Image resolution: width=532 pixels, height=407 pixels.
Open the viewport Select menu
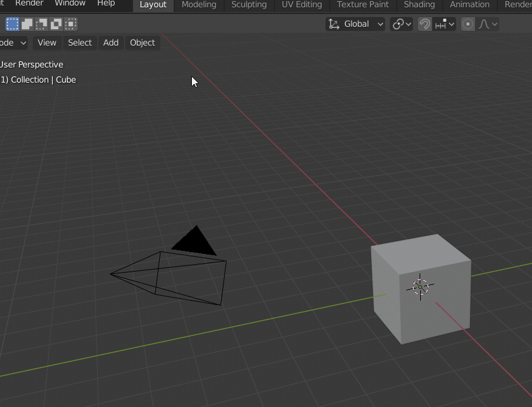[x=80, y=43]
